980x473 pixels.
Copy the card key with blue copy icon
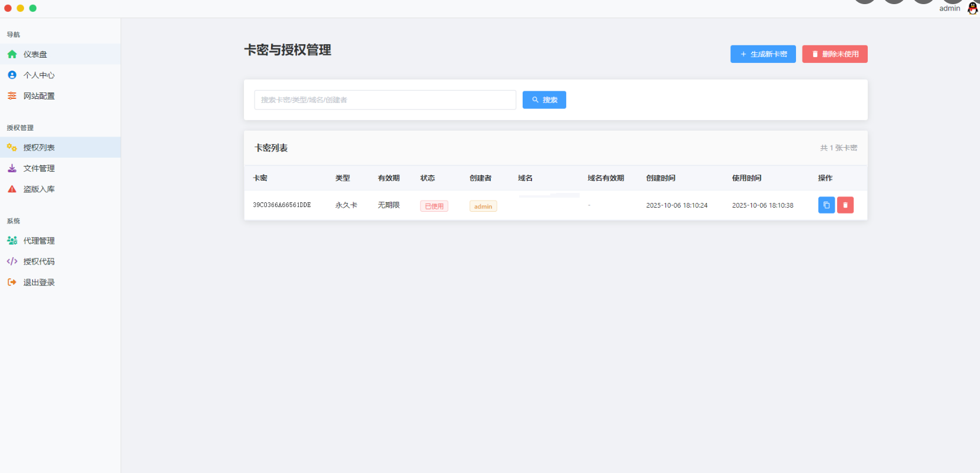[x=826, y=205]
